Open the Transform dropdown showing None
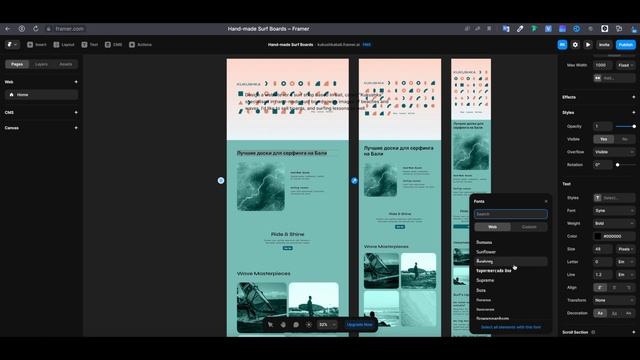 [x=614, y=300]
